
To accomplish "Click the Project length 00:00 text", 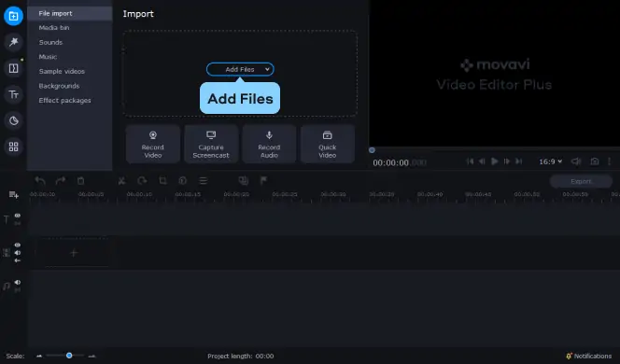I will (240, 357).
